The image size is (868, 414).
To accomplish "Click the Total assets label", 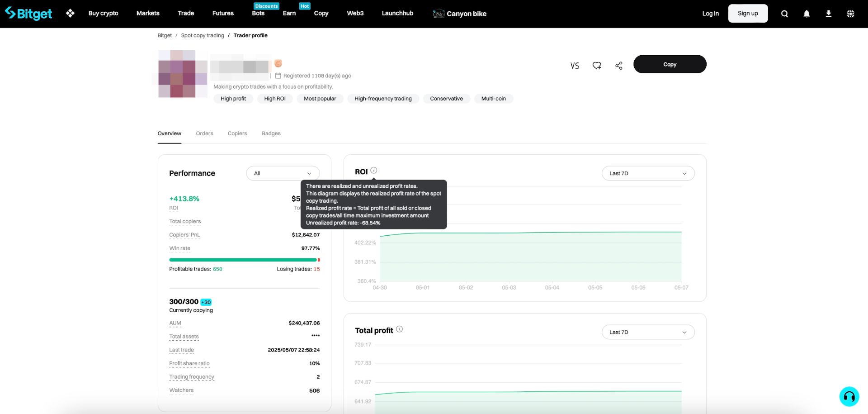I will 184,337.
